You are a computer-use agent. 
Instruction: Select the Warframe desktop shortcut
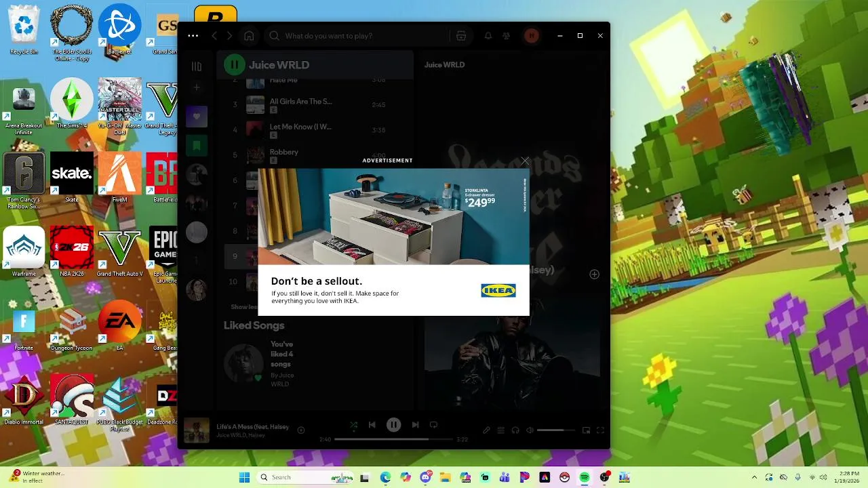24,252
